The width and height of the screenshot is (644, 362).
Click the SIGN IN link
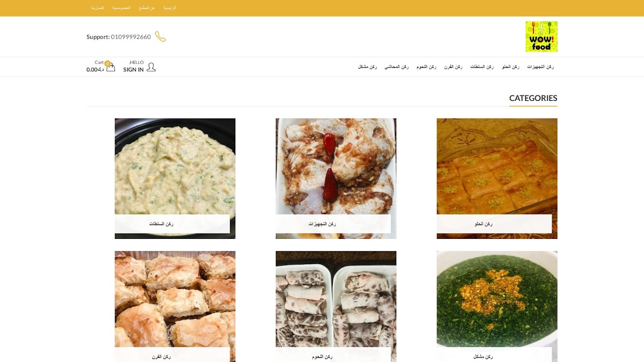click(x=133, y=70)
